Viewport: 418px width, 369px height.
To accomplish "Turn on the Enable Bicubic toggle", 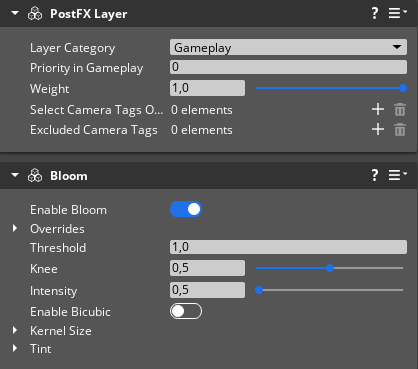I will pos(186,311).
